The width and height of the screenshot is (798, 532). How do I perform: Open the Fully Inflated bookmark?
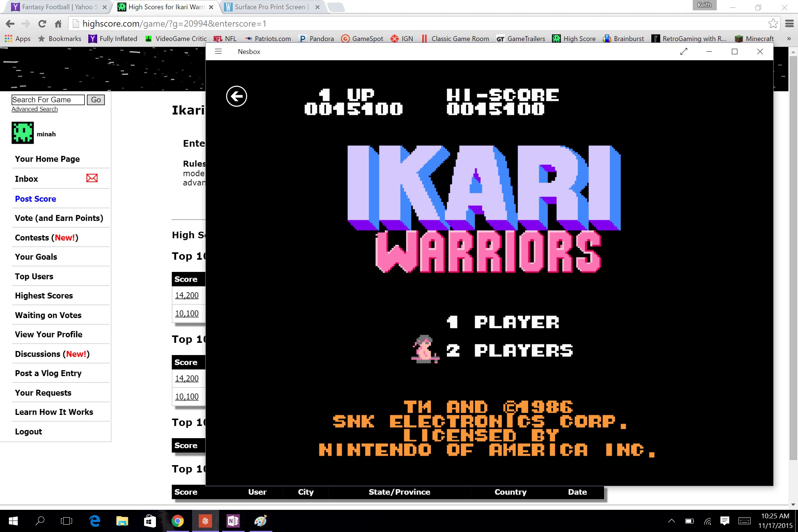113,38
